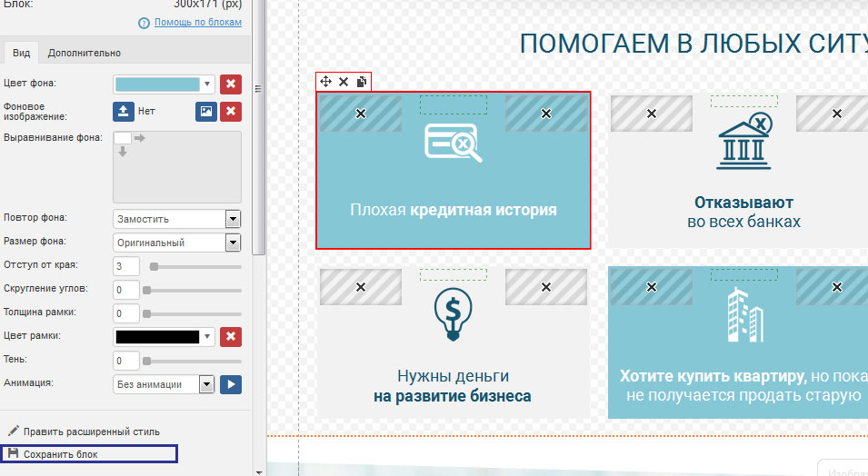
Task: Open Помощь по блокам help link
Action: click(198, 22)
